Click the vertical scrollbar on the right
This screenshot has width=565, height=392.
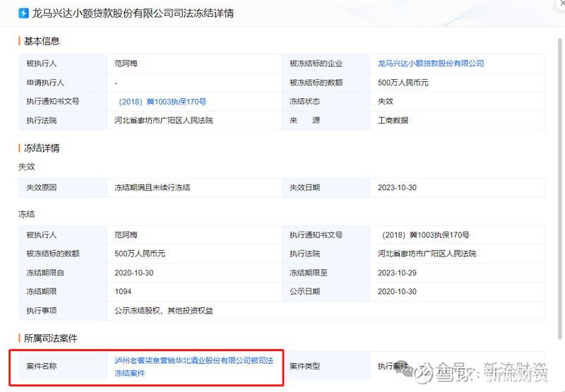click(x=560, y=189)
